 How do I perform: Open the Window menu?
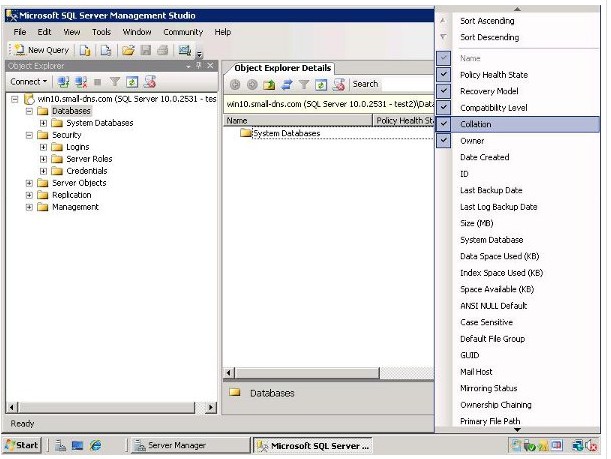point(137,32)
